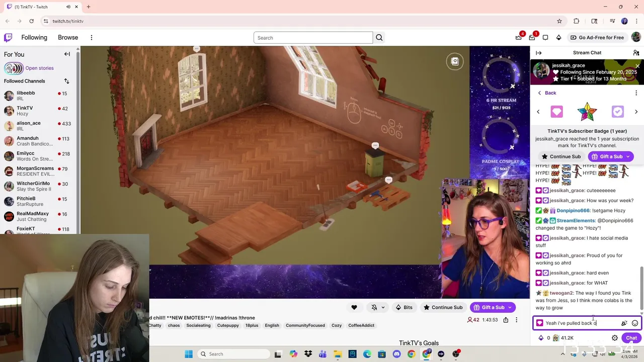Image resolution: width=644 pixels, height=362 pixels.
Task: Select the purple checkmark badge
Action: click(x=617, y=112)
